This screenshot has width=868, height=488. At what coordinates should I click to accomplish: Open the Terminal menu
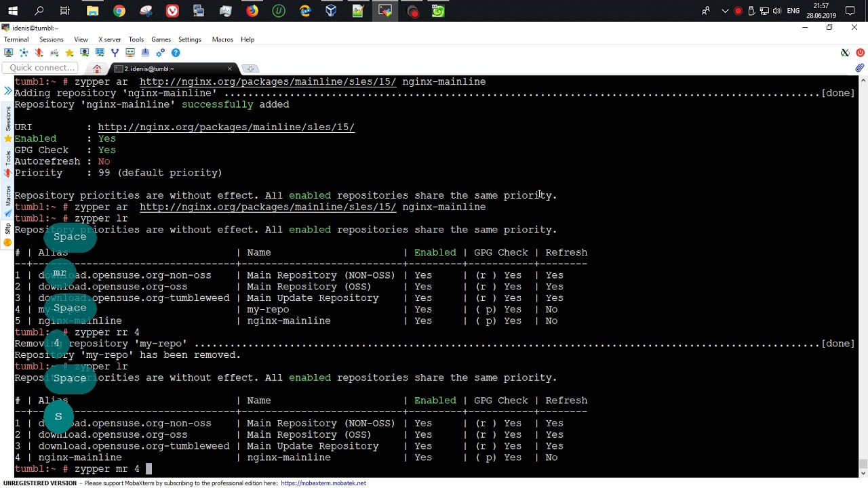[16, 39]
